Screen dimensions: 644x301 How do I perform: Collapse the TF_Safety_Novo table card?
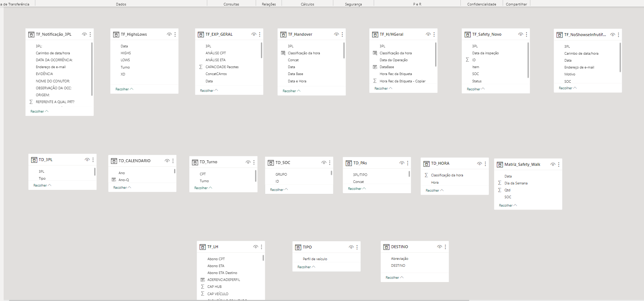click(476, 89)
